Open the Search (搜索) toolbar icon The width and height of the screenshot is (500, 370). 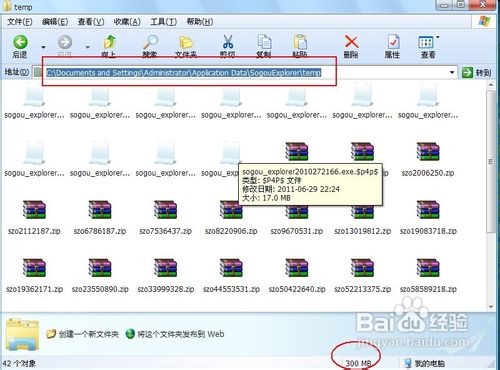pos(150,47)
